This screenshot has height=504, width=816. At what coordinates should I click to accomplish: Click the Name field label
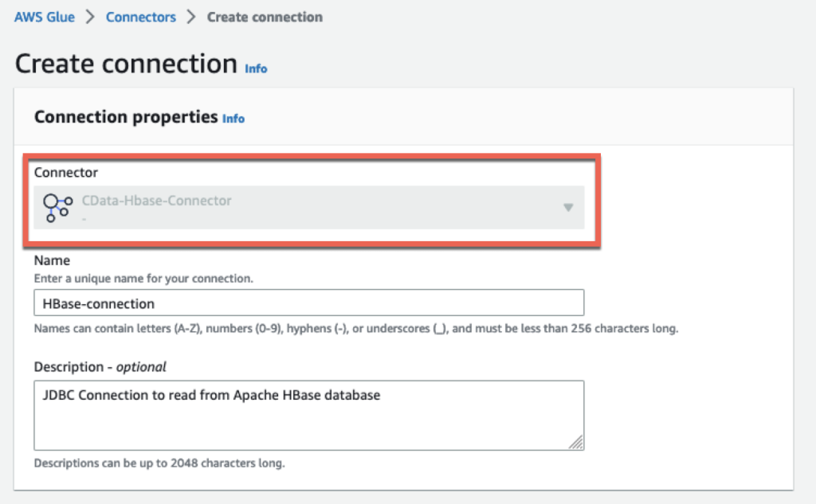click(52, 260)
